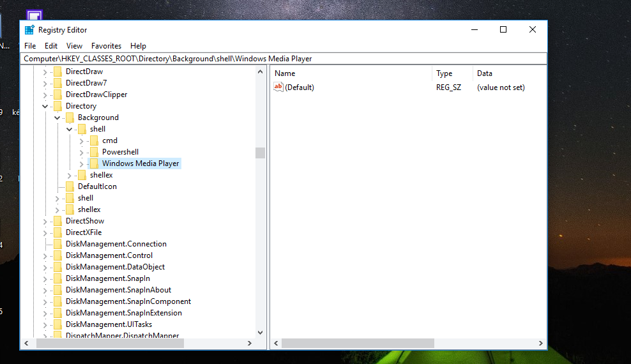The image size is (631, 364).
Task: Expand the DirectDraw7 key
Action: pos(45,83)
